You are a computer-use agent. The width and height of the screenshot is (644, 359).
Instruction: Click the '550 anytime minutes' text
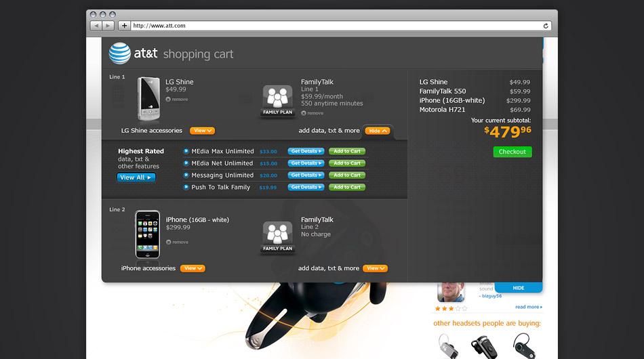click(x=332, y=104)
